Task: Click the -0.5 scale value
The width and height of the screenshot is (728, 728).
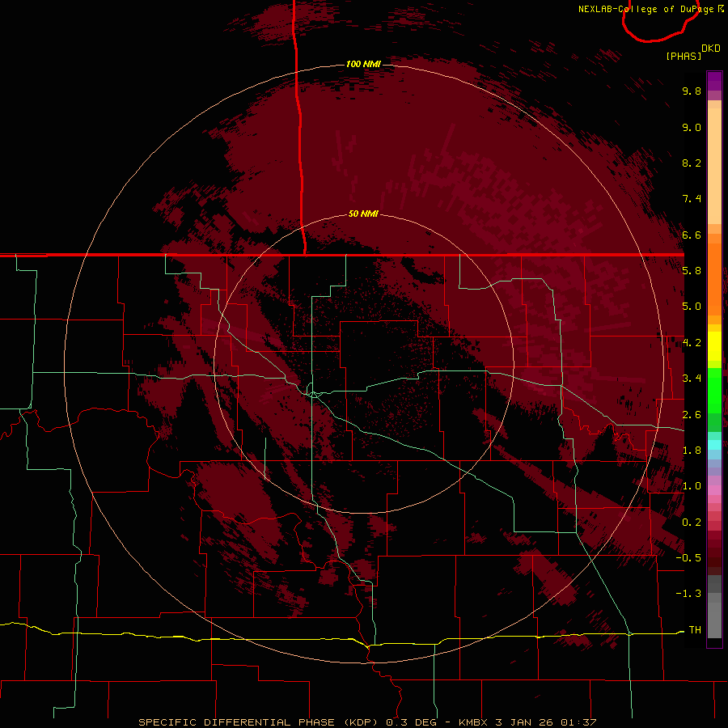Action: click(x=688, y=558)
